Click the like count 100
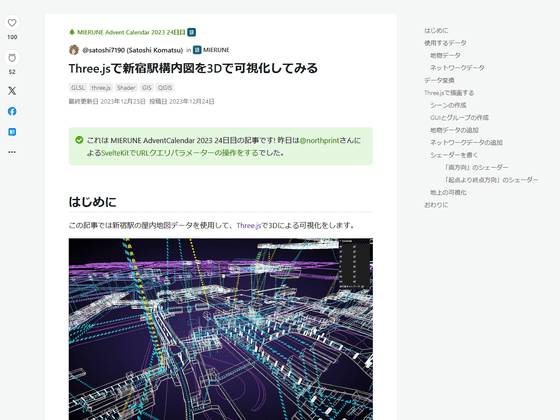Viewport: 560px width, 420px height. [12, 37]
